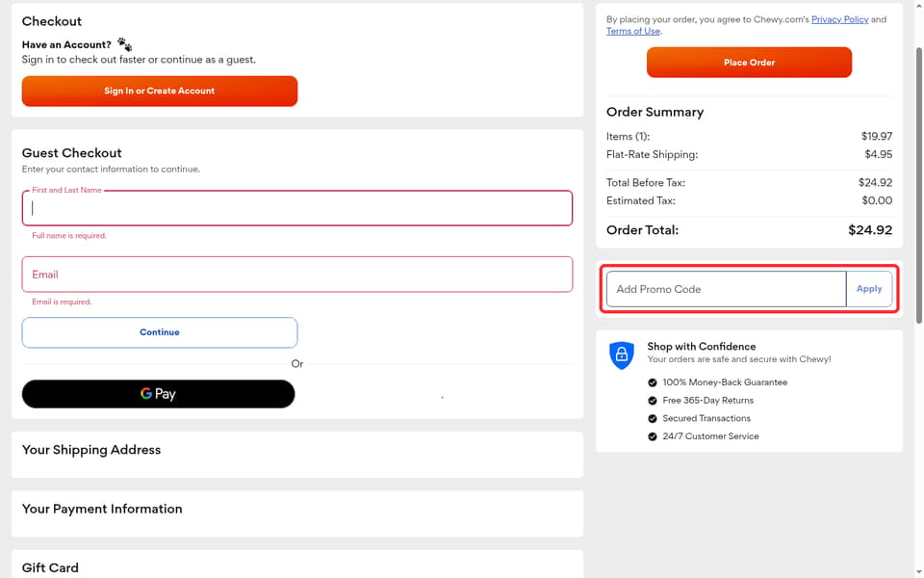Click the 'Email is required.' error message
Viewport: 924px width, 578px height.
click(x=62, y=302)
